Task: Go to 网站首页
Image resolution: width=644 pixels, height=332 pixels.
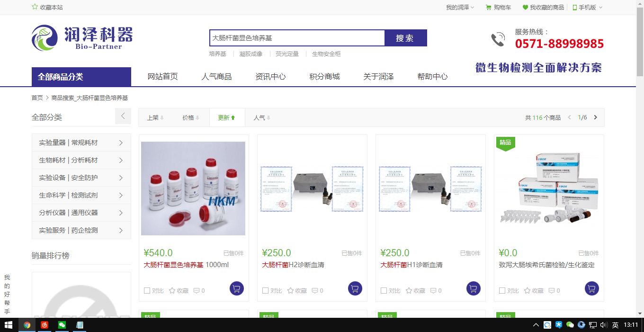Action: pyautogui.click(x=163, y=77)
